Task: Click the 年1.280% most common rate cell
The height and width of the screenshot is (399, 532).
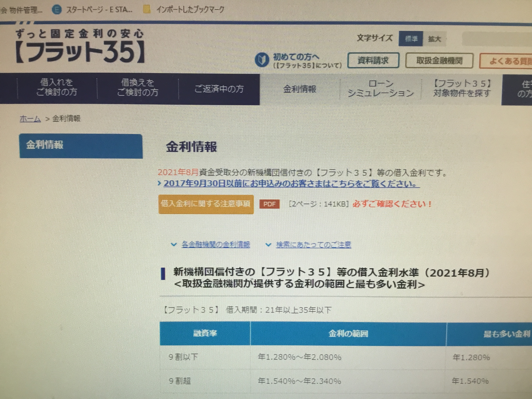Action: tap(471, 357)
